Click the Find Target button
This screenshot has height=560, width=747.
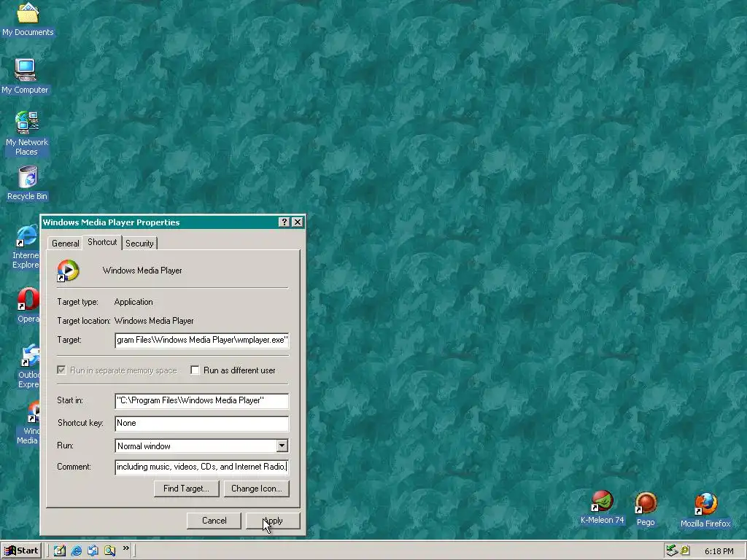(186, 489)
